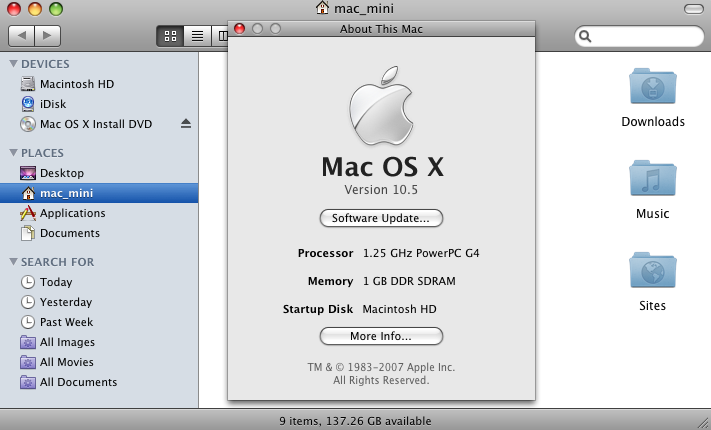Open the All Images saved search
Screen dimensions: 711x430
pyautogui.click(x=99, y=342)
